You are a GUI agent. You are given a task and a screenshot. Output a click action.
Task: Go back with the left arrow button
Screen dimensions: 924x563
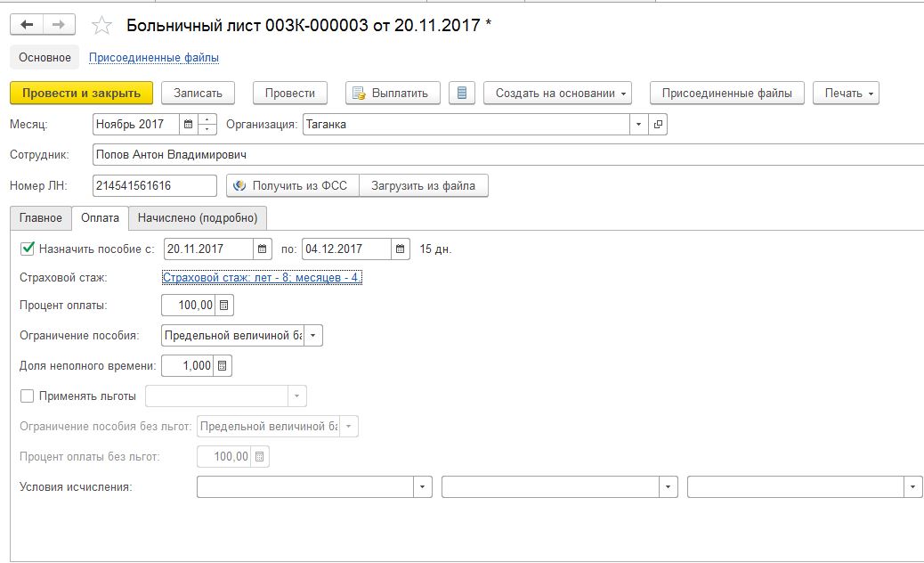(27, 25)
